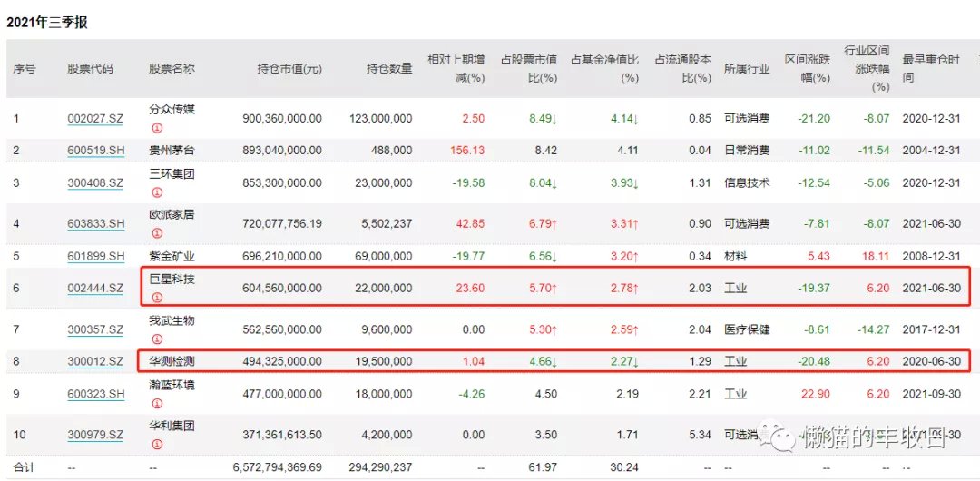Select total value 6,572,794,369.69

coord(277,467)
